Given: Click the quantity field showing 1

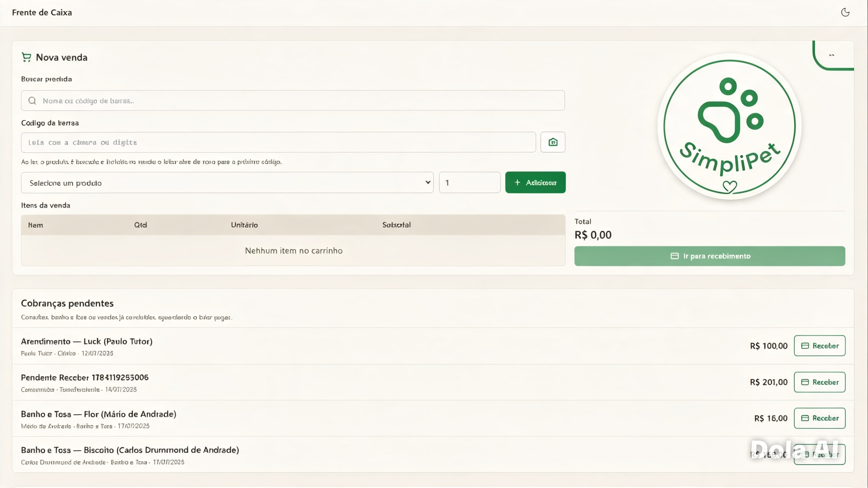Looking at the screenshot, I should tap(470, 183).
